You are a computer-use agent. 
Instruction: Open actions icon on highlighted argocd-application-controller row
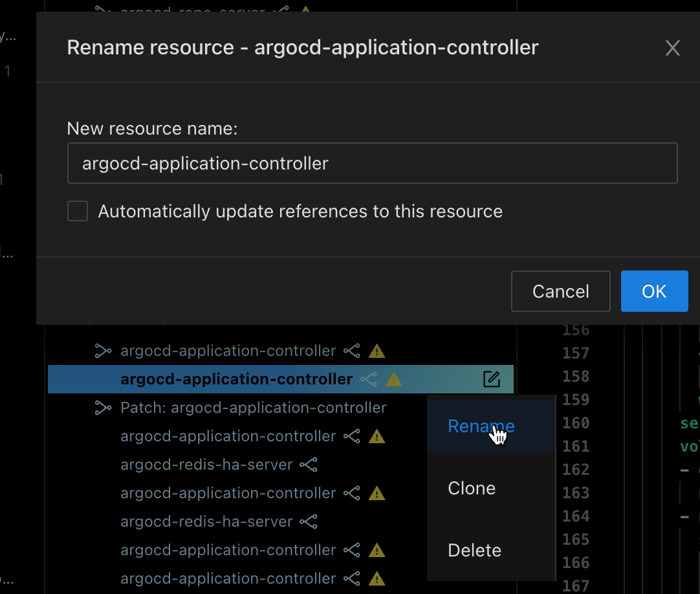pyautogui.click(x=492, y=379)
